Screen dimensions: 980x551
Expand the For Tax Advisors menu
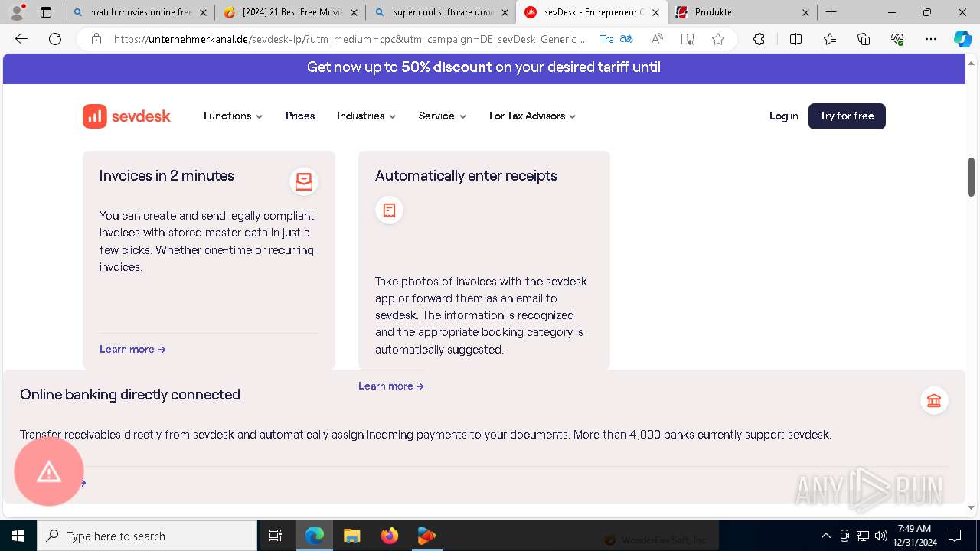[x=533, y=116]
